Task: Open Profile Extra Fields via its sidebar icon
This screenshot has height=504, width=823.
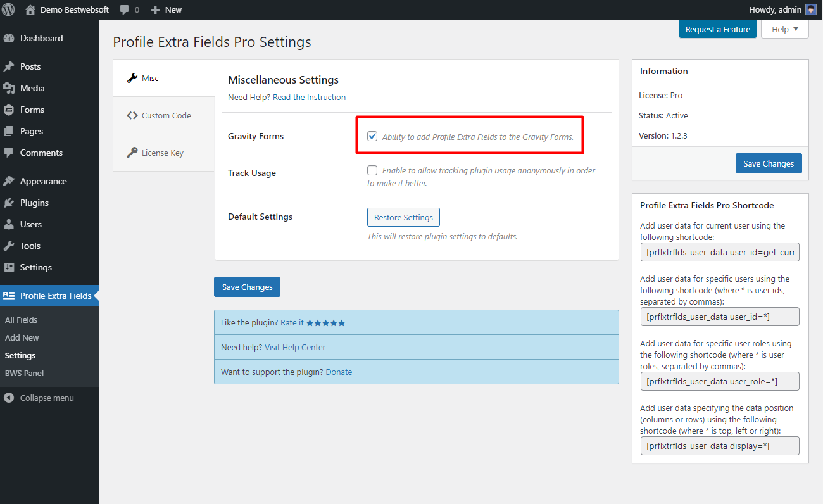Action: click(9, 295)
